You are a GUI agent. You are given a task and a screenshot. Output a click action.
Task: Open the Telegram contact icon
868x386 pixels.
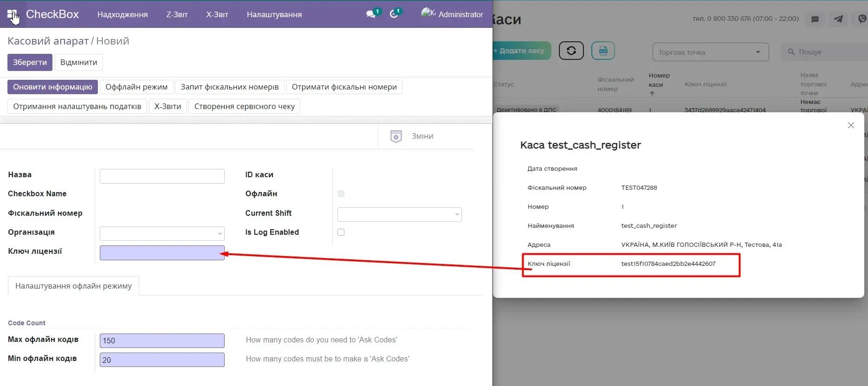pyautogui.click(x=838, y=19)
